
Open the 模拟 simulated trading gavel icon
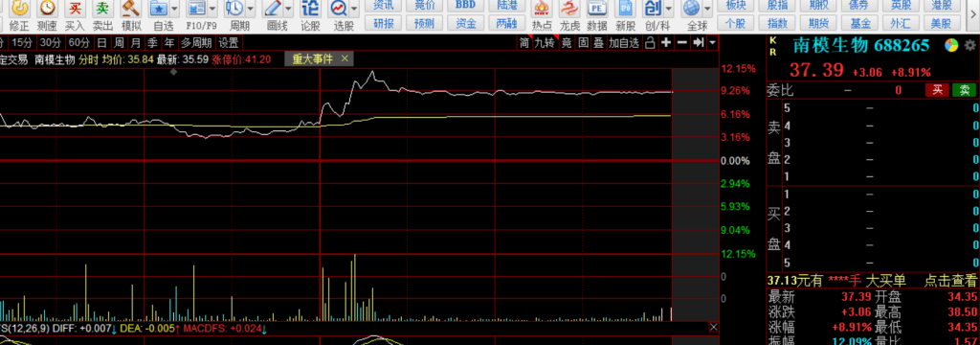[130, 9]
